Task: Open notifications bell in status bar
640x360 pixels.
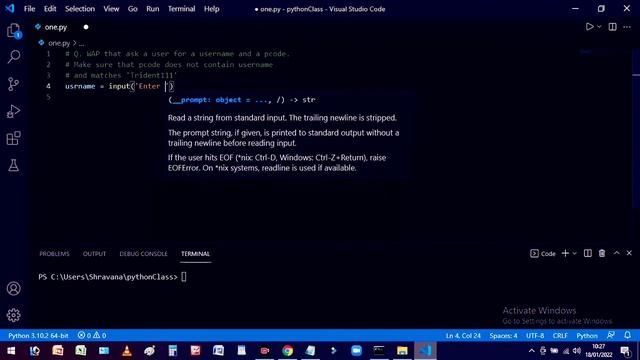Action: [x=627, y=335]
